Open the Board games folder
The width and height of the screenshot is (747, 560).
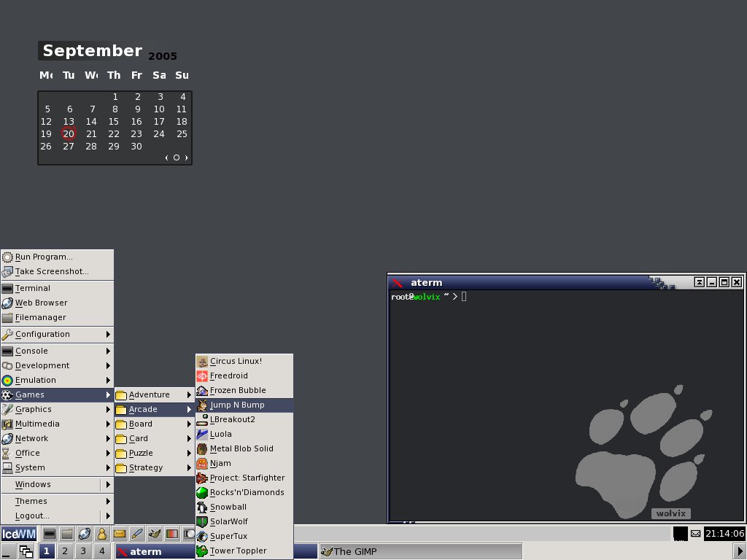[155, 424]
